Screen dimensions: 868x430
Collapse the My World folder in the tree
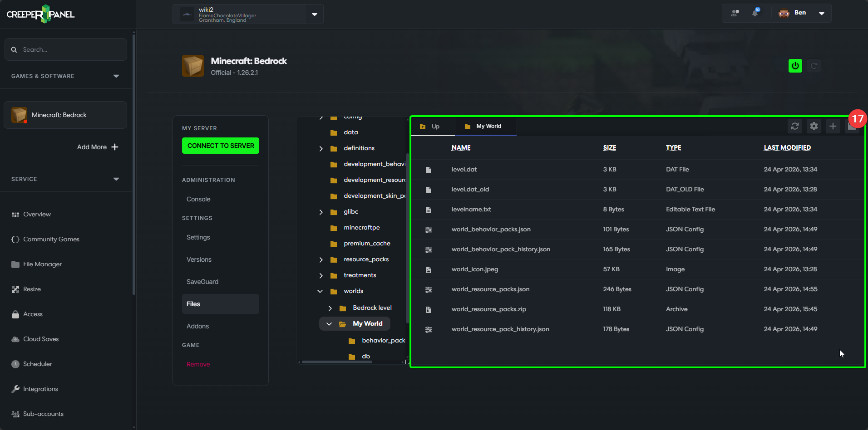click(329, 324)
